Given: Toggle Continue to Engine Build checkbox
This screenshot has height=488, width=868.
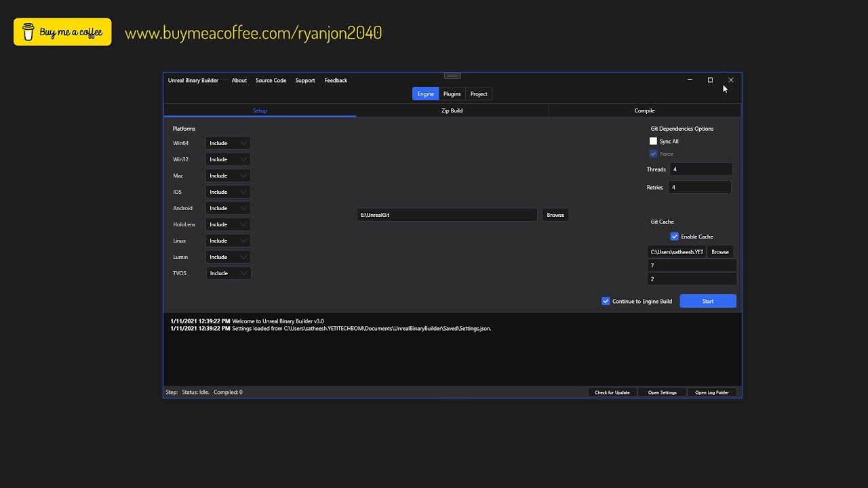Looking at the screenshot, I should [606, 301].
